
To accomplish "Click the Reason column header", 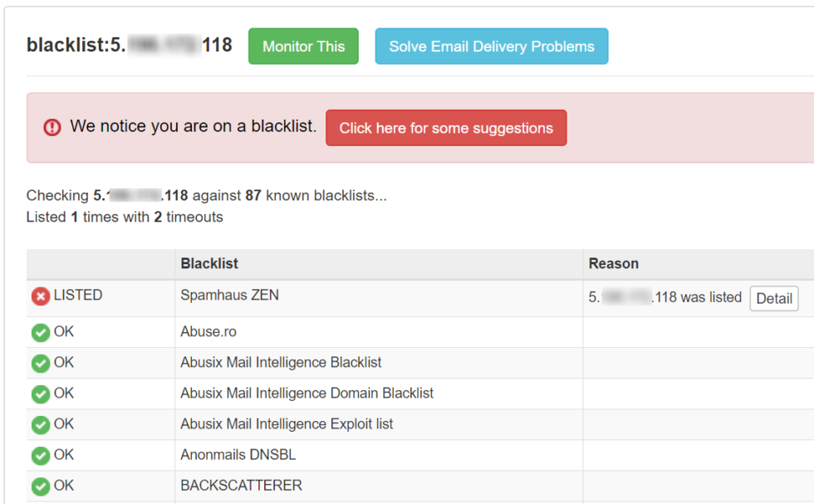I will pos(614,264).
